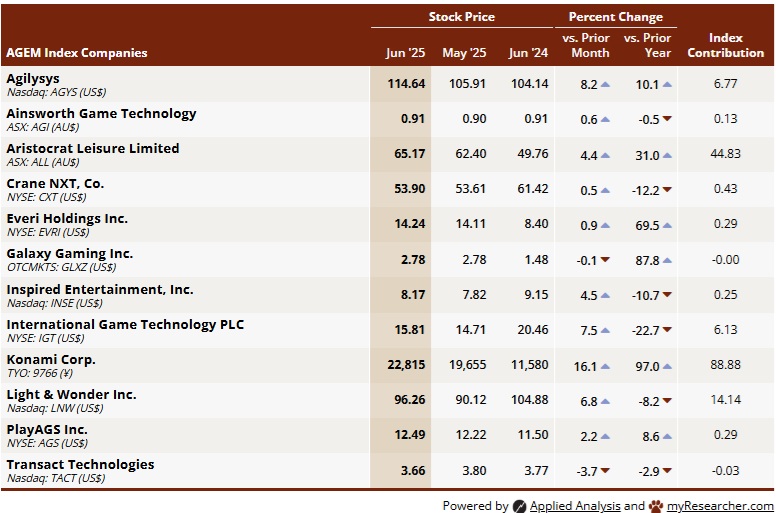This screenshot has width=776, height=513.
Task: Select the Aristocrat Leisure Limited name
Action: coord(93,148)
